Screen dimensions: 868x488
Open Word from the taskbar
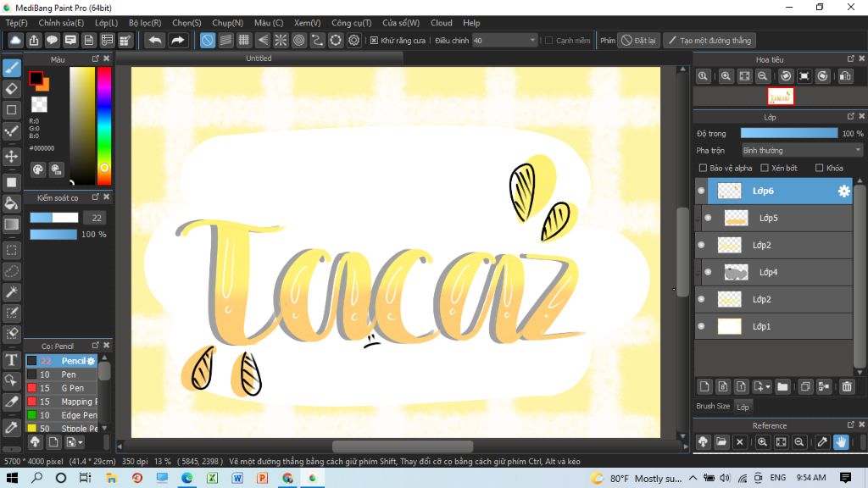[x=237, y=478]
